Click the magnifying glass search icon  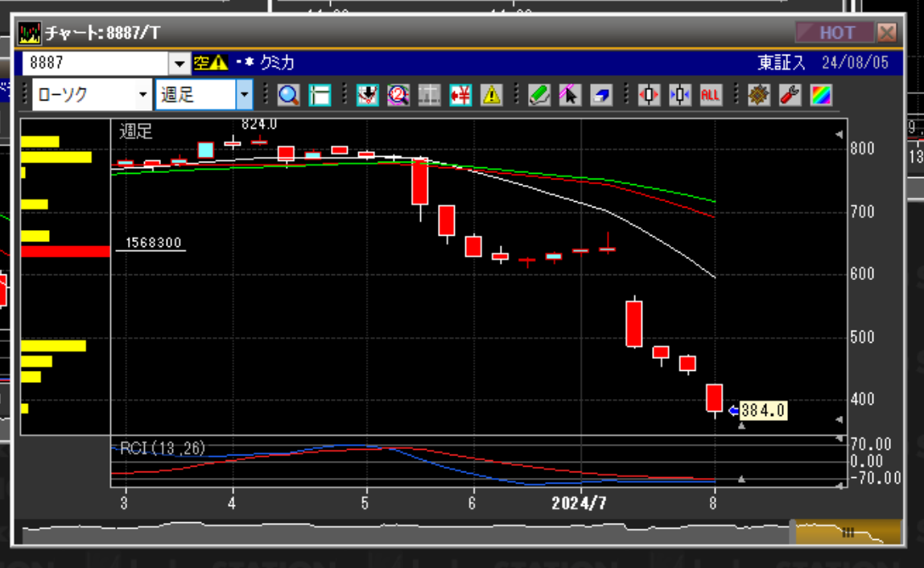[x=289, y=95]
